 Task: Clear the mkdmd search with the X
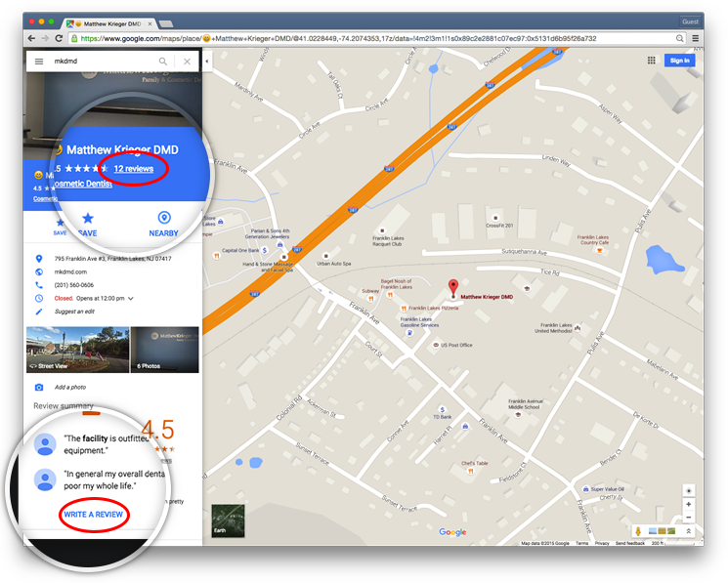pos(187,62)
